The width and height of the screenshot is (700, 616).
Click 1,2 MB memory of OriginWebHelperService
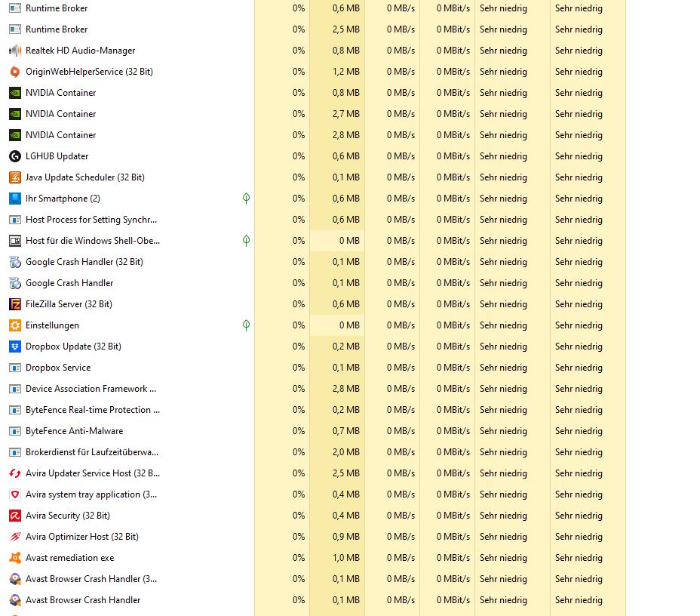pyautogui.click(x=346, y=72)
